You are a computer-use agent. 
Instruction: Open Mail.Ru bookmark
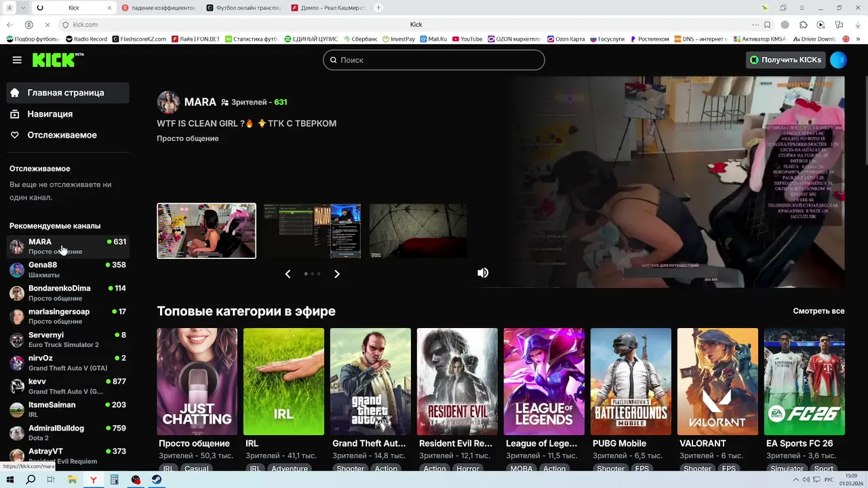pos(433,39)
